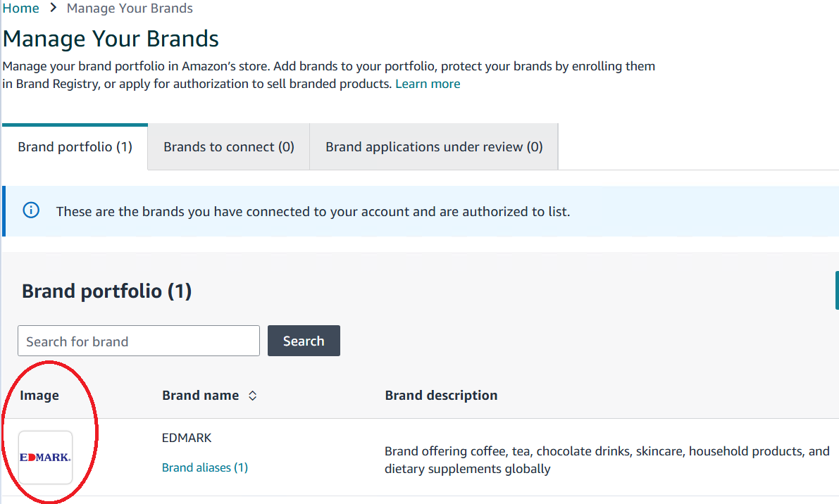Click the Search for brand field
Image resolution: width=839 pixels, height=504 pixels.
coord(139,341)
